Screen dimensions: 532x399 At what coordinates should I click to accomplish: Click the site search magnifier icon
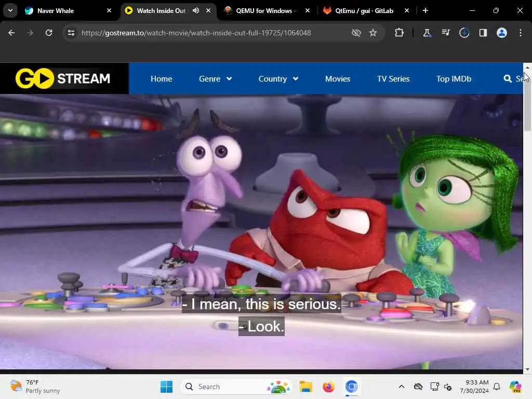(x=508, y=79)
